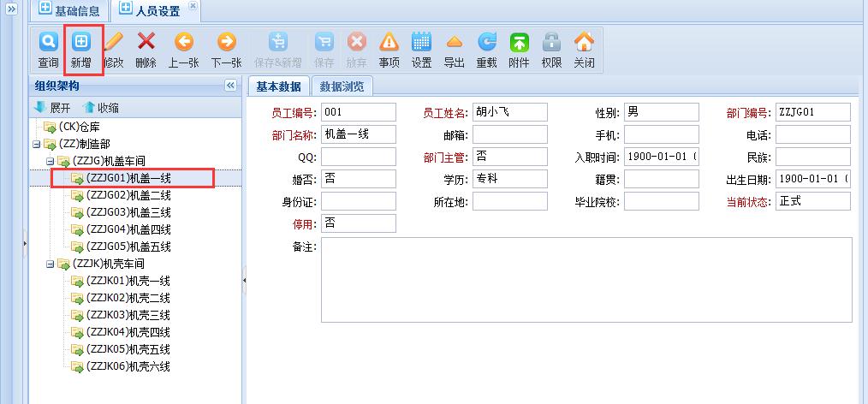This screenshot has height=404, width=868.
Task: Click the 身份证 input field
Action: [x=359, y=201]
